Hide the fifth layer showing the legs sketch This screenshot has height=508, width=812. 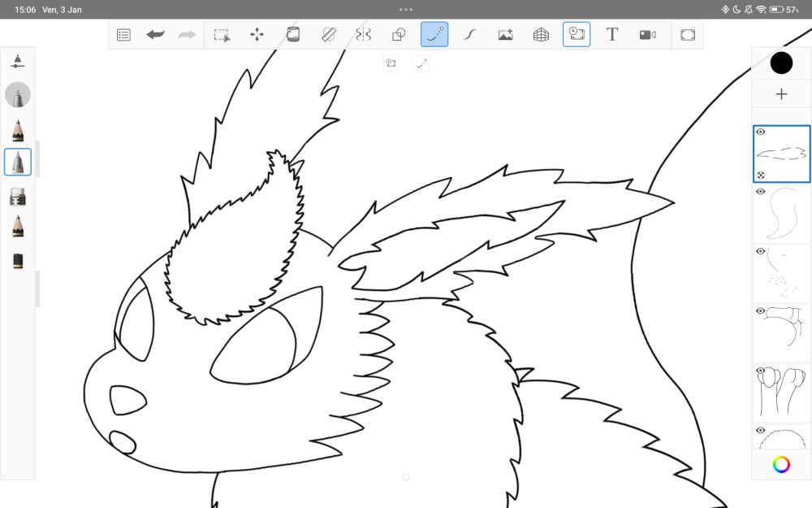(x=760, y=371)
